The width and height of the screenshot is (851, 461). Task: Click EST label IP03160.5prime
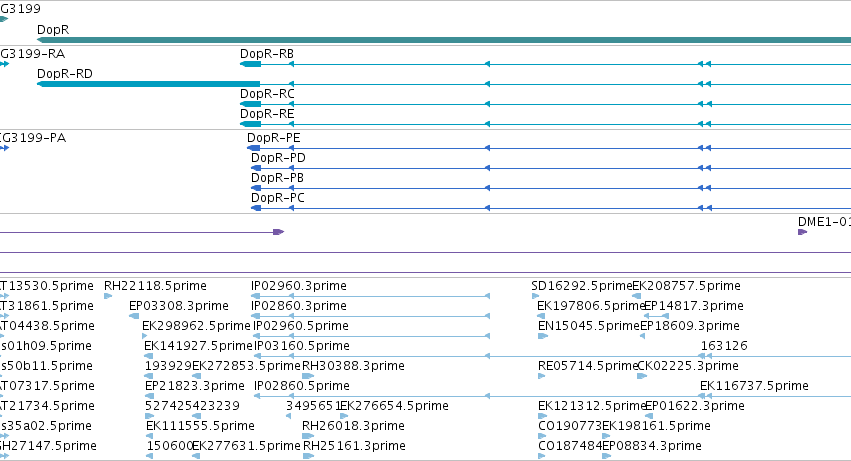tap(302, 346)
